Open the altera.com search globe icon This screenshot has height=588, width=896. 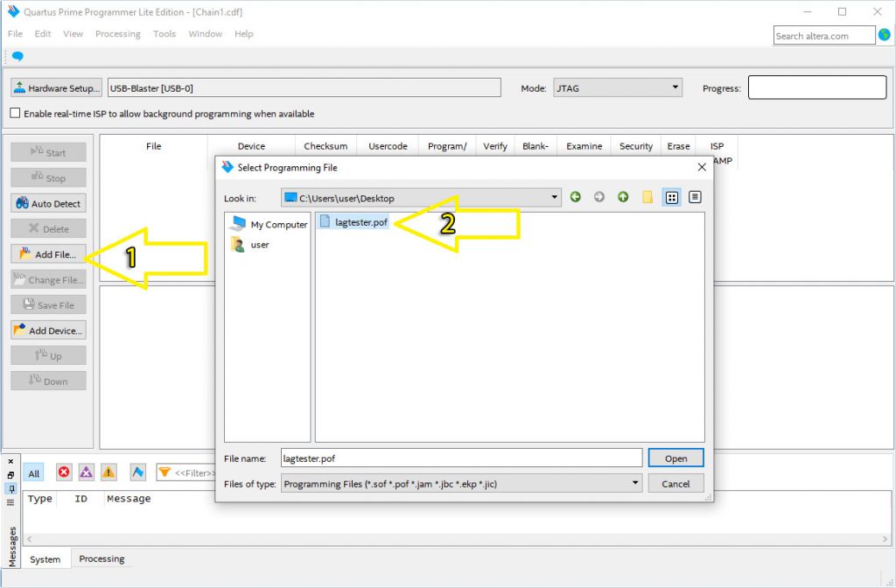click(x=885, y=35)
